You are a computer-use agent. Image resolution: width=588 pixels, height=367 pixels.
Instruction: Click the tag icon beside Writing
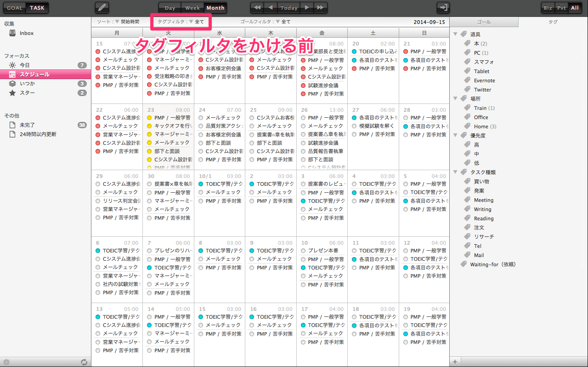tap(468, 209)
